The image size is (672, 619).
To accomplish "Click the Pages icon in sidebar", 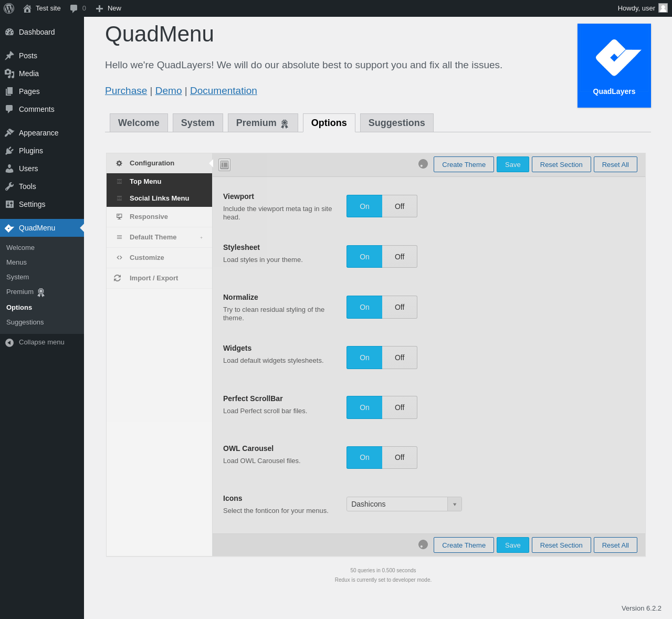I will point(9,91).
